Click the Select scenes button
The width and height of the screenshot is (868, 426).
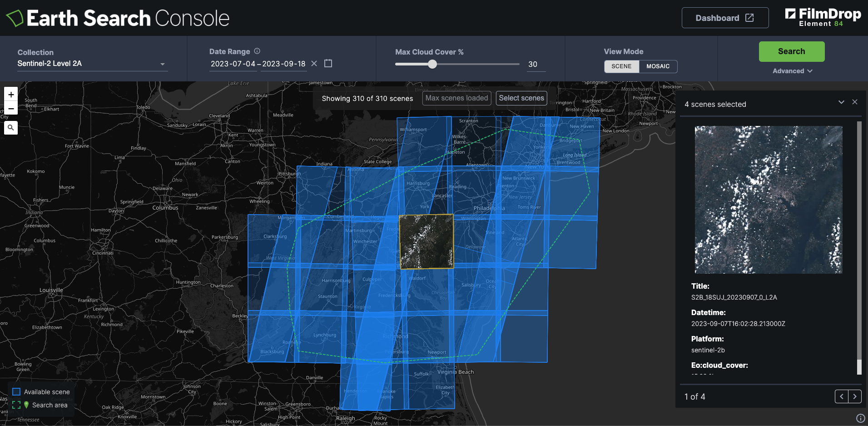pyautogui.click(x=521, y=98)
